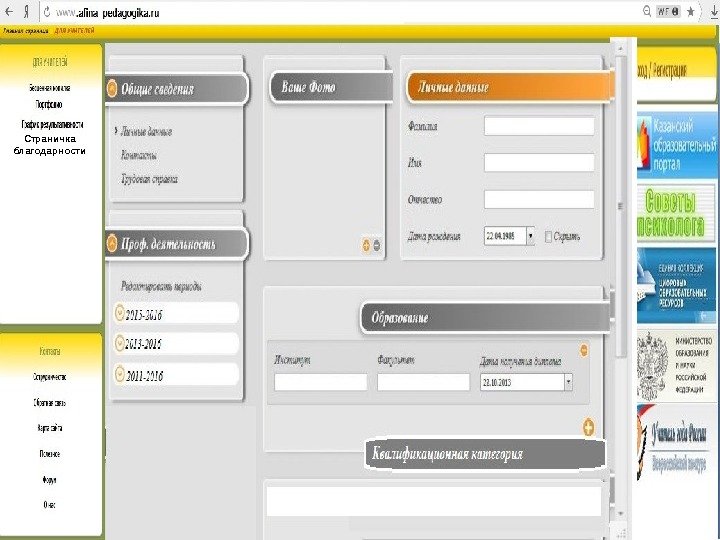Open the Дата рождения date dropdown
Screen dimensions: 720x540
click(530, 236)
